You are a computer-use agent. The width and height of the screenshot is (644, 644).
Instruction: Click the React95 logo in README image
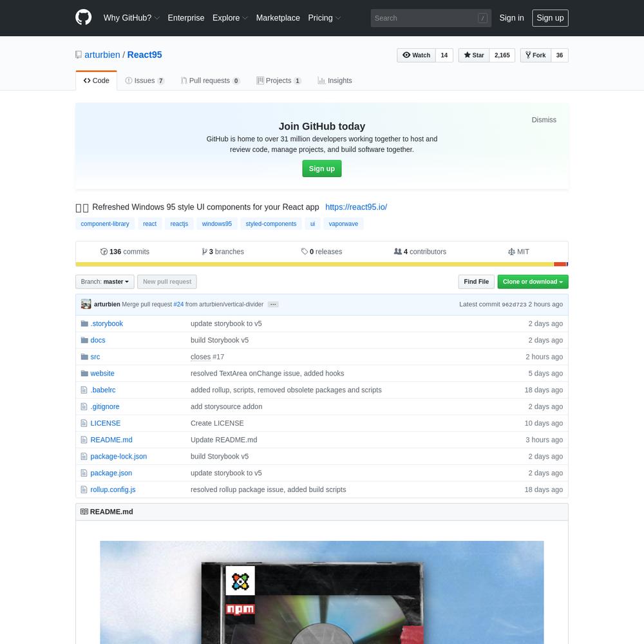[x=240, y=581]
